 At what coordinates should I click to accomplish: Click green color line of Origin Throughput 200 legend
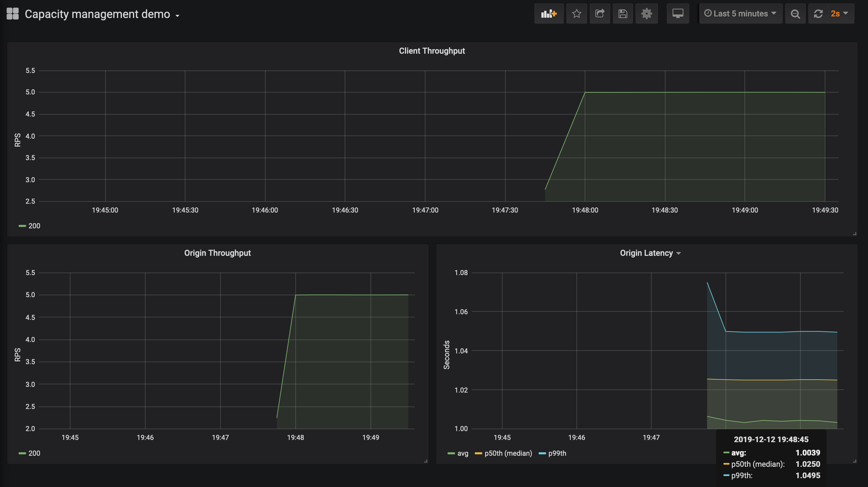(x=22, y=453)
